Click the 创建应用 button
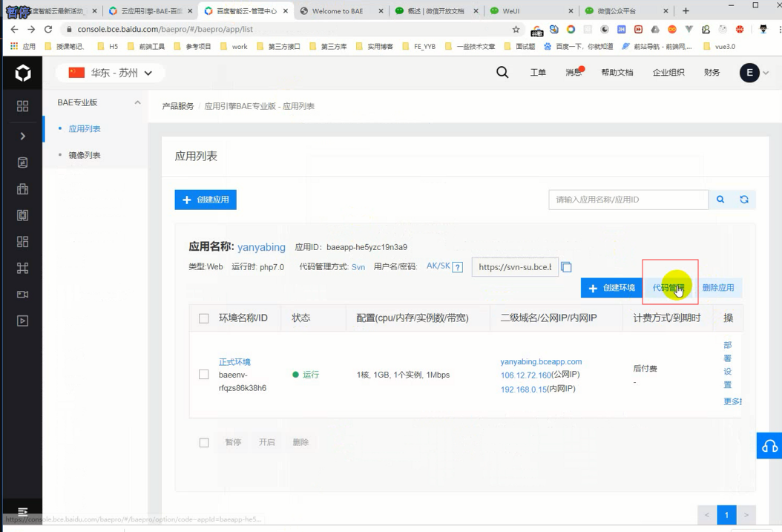Viewport: 782px width, 532px height. tap(205, 200)
